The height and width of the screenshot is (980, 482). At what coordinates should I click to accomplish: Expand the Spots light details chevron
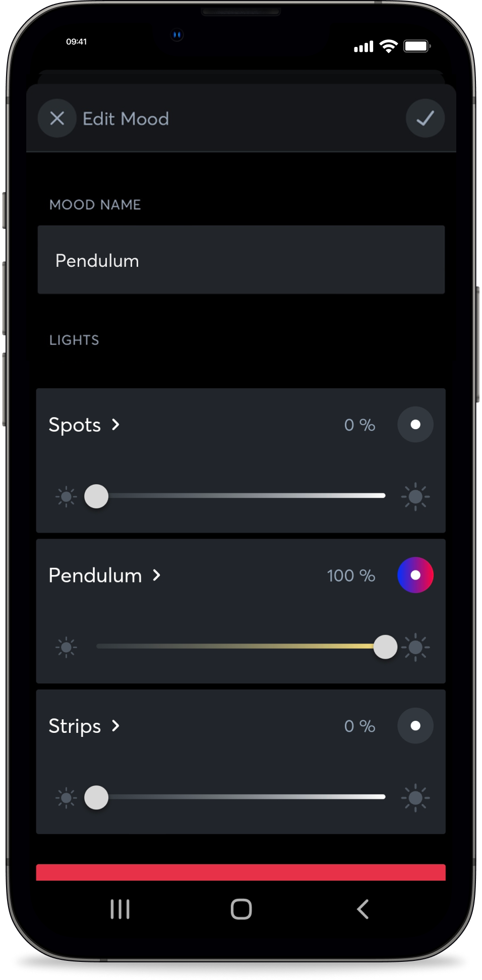[x=116, y=425]
